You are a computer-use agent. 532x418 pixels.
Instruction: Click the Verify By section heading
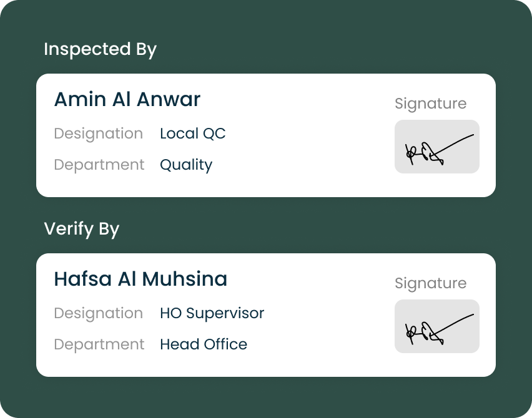point(81,229)
